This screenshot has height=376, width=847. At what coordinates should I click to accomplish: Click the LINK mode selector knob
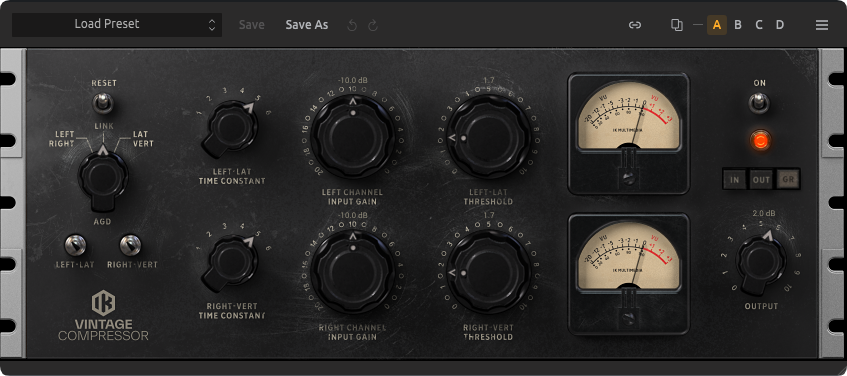click(103, 176)
